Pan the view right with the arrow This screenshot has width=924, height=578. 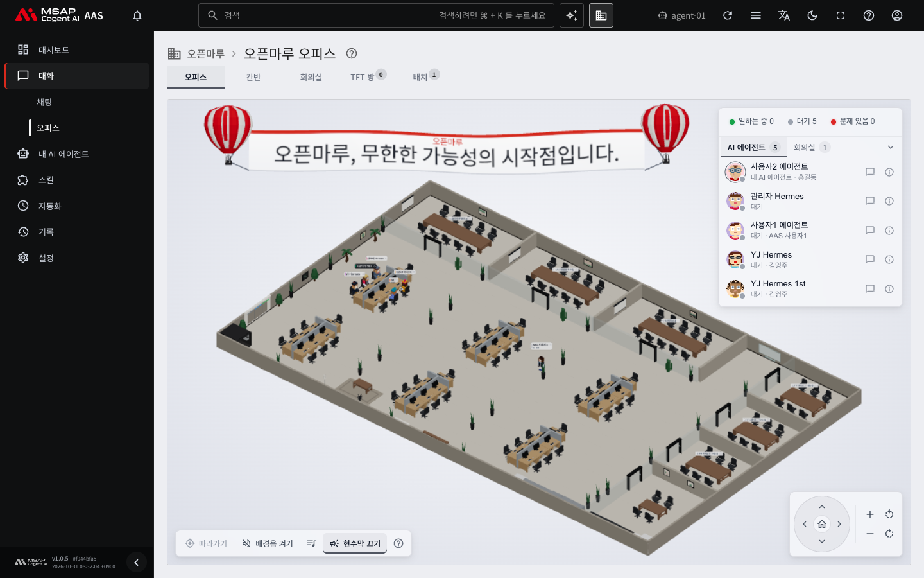click(839, 524)
